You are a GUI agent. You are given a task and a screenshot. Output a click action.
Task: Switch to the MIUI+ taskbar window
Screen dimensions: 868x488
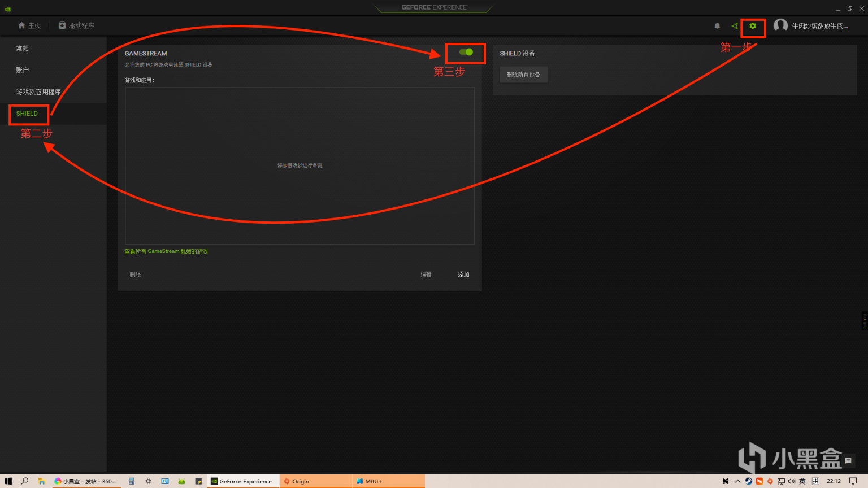(x=388, y=481)
